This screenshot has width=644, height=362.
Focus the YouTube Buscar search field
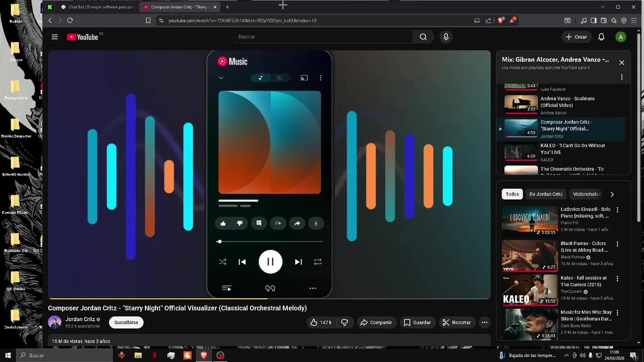(x=323, y=37)
